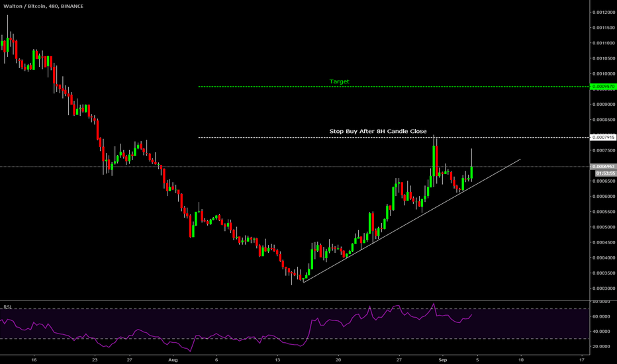Click the 0.0011500 price axis label
Image resolution: width=617 pixels, height=364 pixels.
604,28
